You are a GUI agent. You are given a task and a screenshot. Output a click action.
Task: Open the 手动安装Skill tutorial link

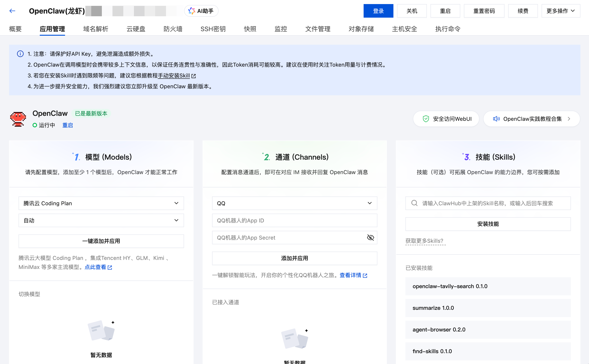[174, 76]
